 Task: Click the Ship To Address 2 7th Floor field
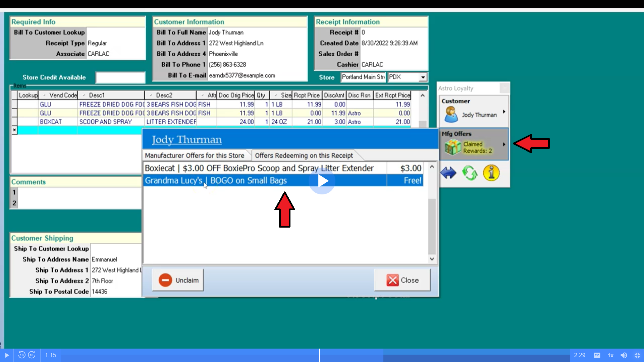[116, 281]
